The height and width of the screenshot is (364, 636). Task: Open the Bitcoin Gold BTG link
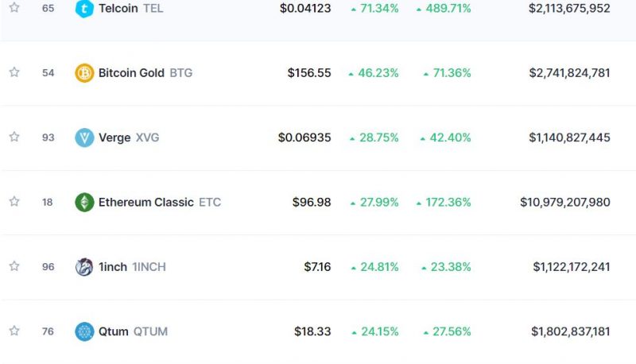(x=145, y=73)
